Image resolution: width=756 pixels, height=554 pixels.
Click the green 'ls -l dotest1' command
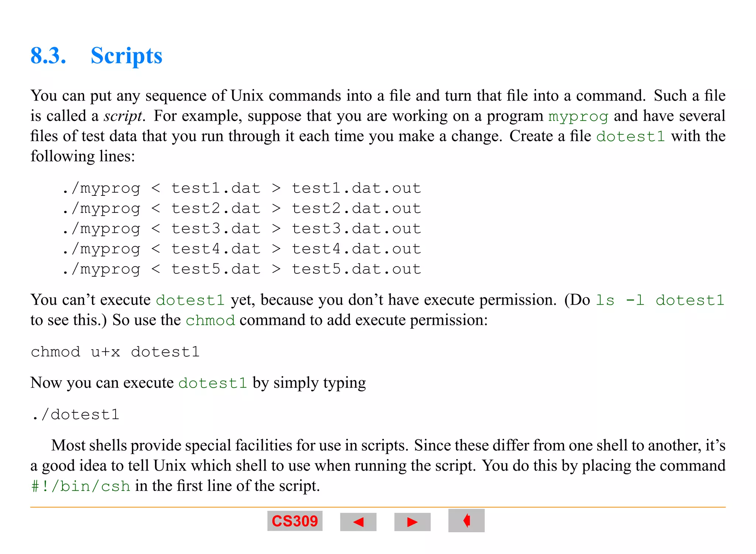pos(660,300)
